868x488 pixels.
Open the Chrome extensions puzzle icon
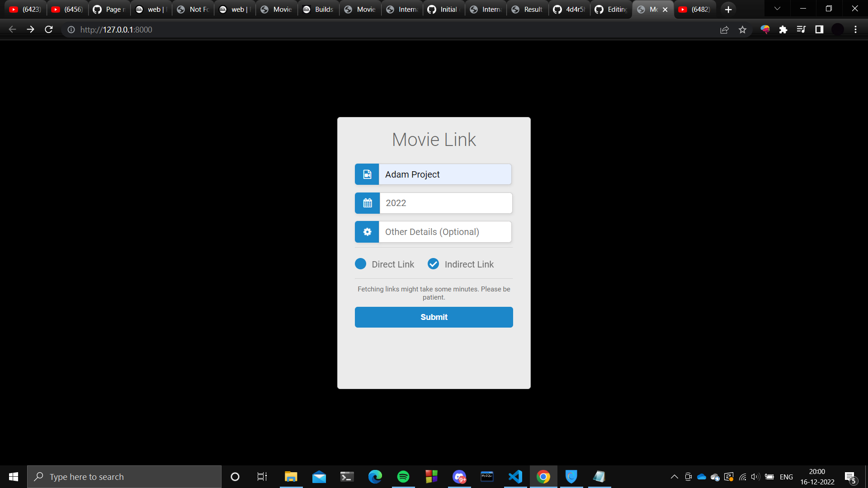783,30
